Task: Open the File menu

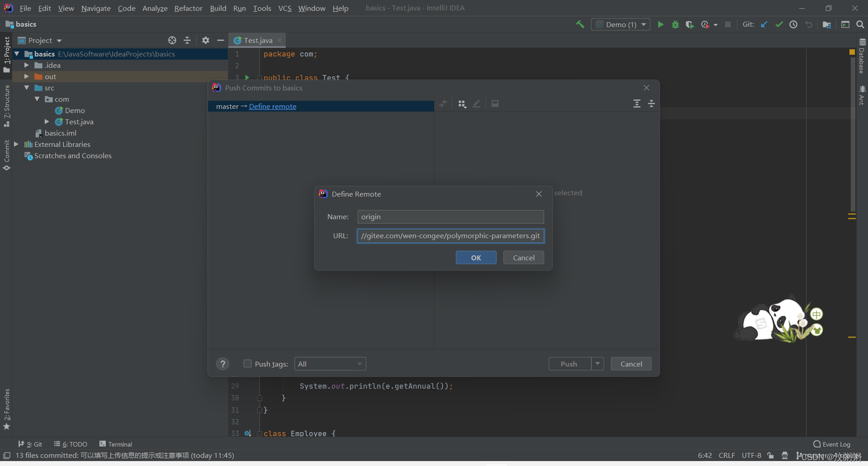Action: coord(25,8)
